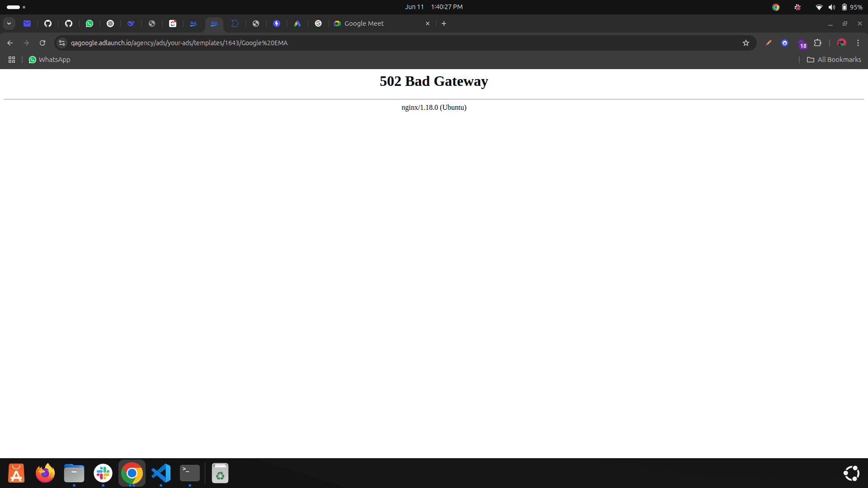Viewport: 868px width, 488px height.
Task: Switch to the ChatGPT tab
Action: pyautogui.click(x=110, y=23)
